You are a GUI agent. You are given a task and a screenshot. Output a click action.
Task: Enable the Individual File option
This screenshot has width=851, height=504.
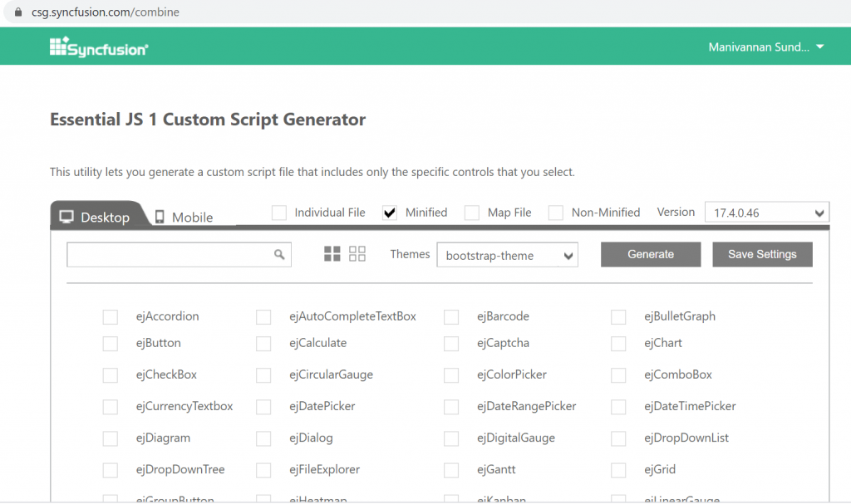(x=279, y=213)
